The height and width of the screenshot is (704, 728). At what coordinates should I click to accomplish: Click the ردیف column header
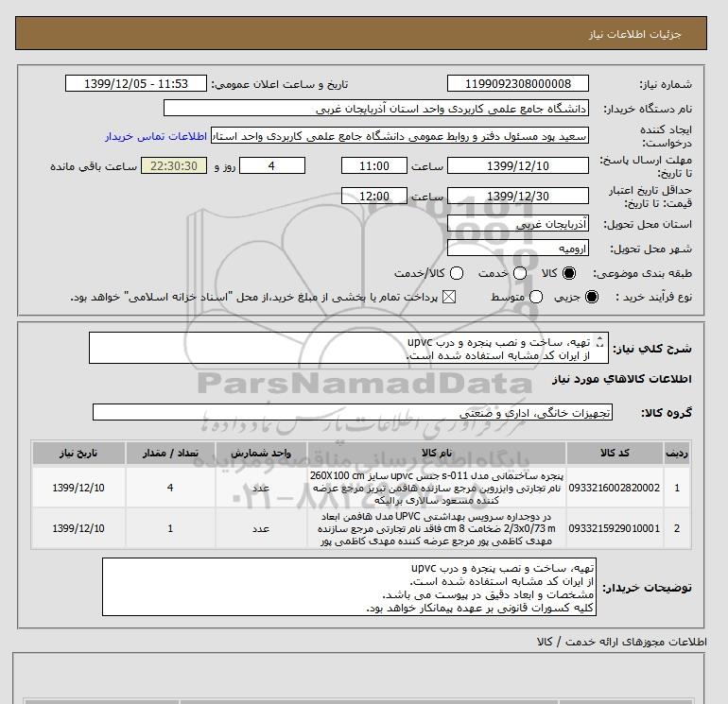[x=677, y=453]
